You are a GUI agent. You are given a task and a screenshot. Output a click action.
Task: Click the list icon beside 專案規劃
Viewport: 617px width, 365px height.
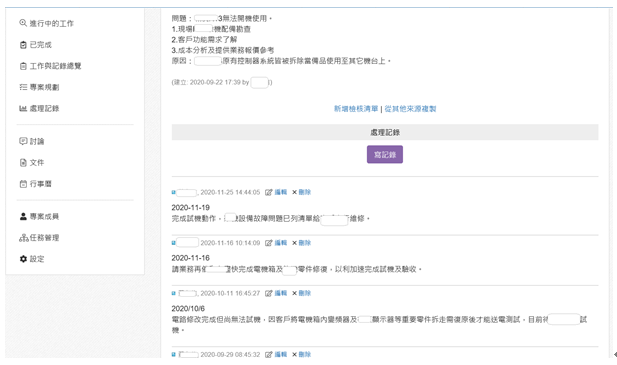point(23,87)
